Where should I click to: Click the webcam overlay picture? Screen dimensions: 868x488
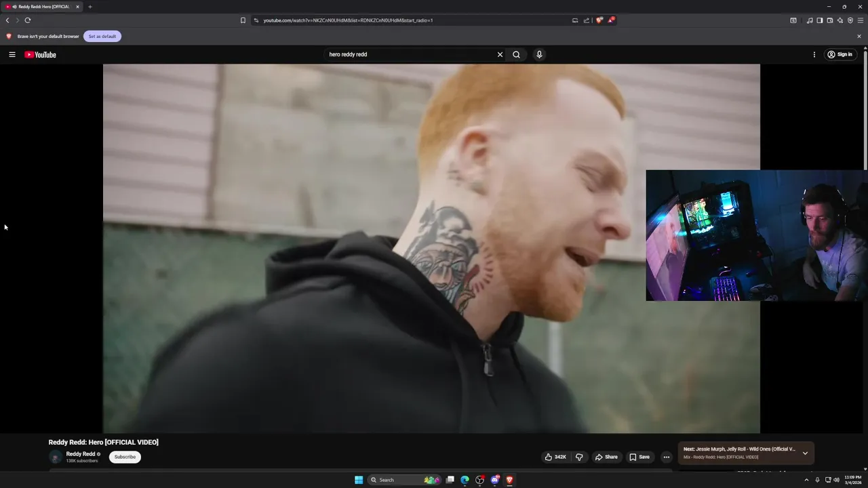[756, 235]
